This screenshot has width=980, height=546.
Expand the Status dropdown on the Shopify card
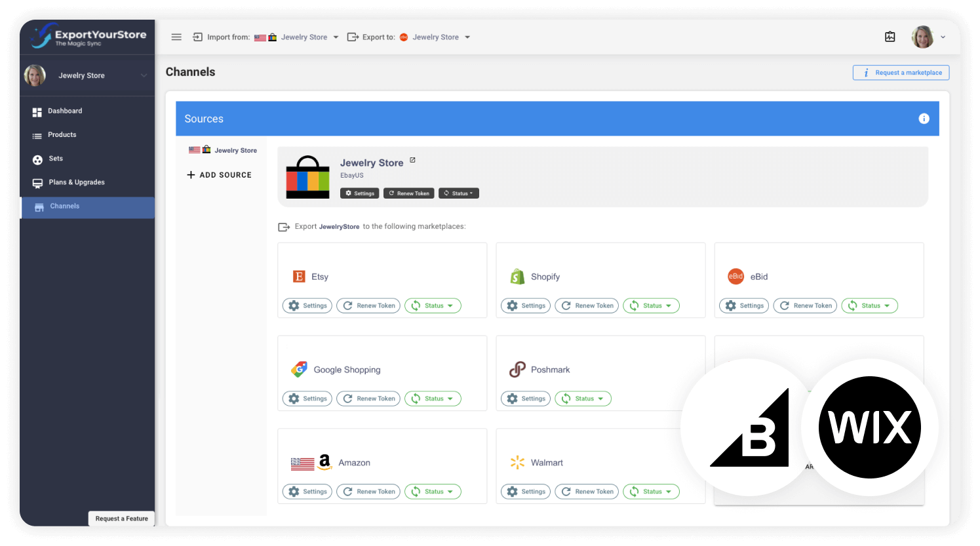tap(651, 305)
